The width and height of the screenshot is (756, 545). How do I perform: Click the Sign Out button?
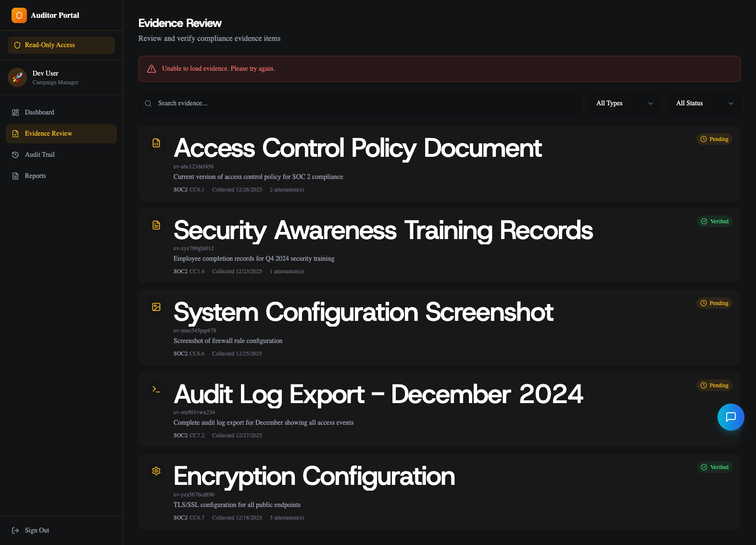pyautogui.click(x=37, y=530)
